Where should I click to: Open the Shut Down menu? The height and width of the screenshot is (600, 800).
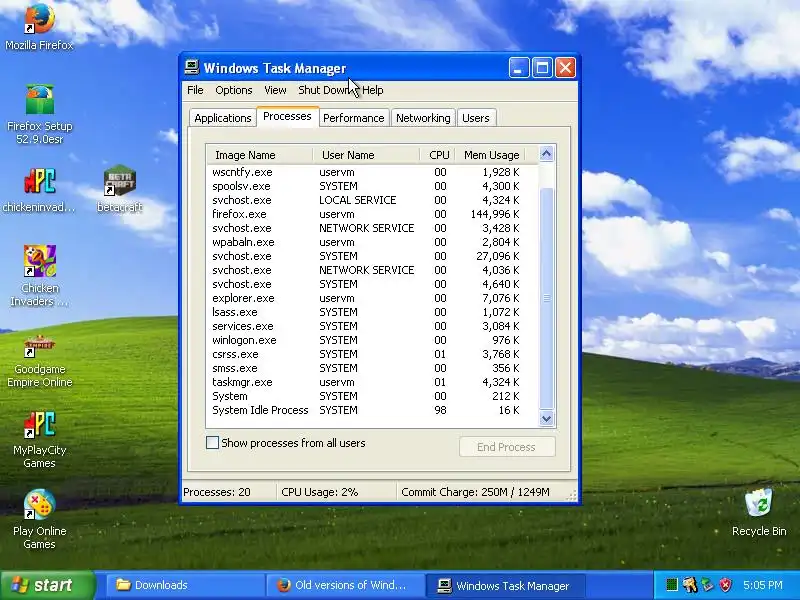324,90
